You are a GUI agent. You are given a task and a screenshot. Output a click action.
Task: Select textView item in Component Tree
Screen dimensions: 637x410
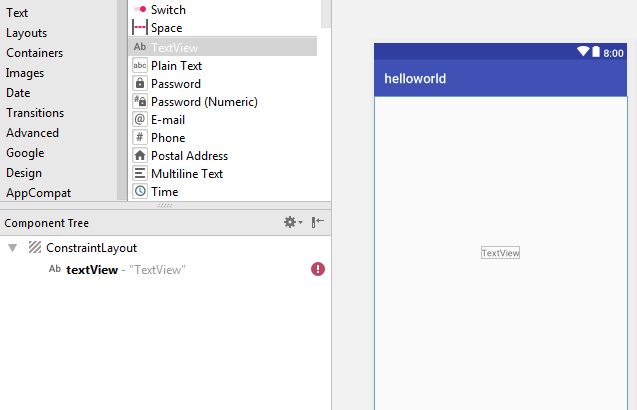92,270
